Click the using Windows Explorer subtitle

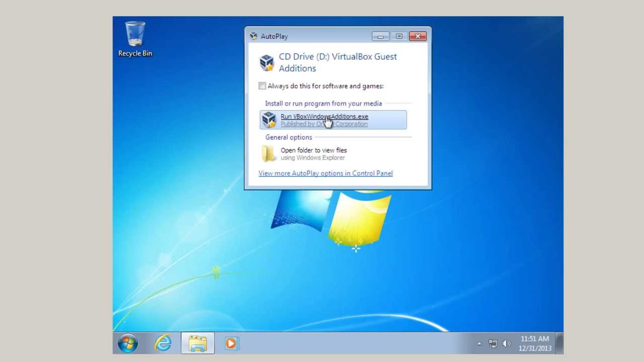(x=313, y=157)
